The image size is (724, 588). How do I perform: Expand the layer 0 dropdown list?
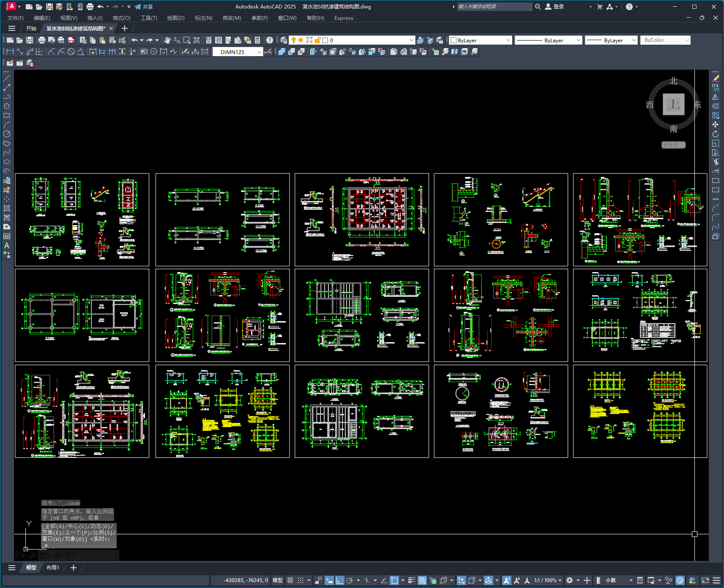[x=412, y=40]
